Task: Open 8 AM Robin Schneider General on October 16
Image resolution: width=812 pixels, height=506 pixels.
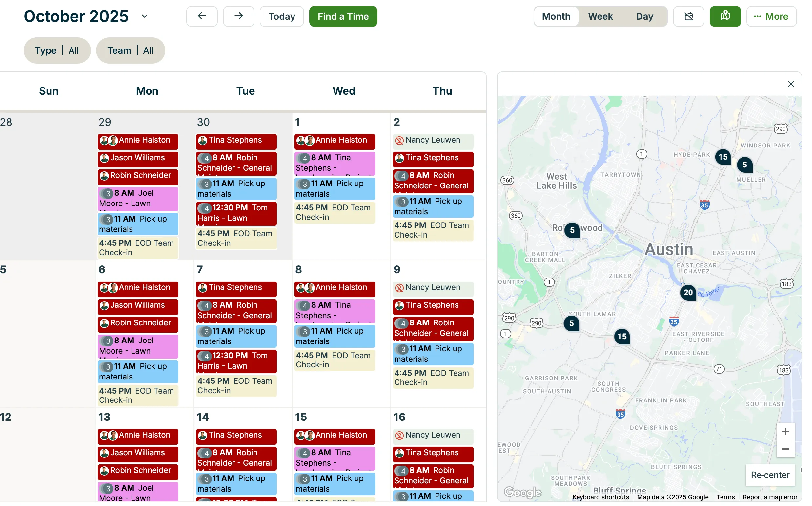Action: [x=433, y=476]
